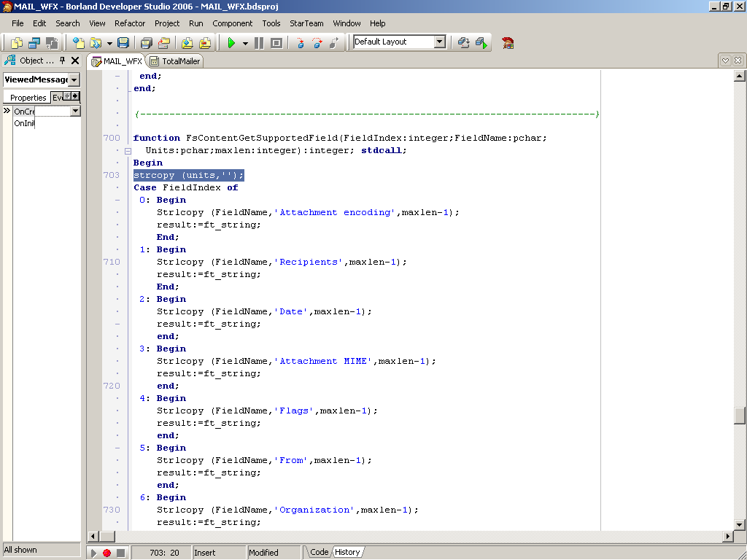Viewport: 747px width, 560px height.
Task: Switch to the MAIL_WFX editor tab
Action: (x=117, y=61)
